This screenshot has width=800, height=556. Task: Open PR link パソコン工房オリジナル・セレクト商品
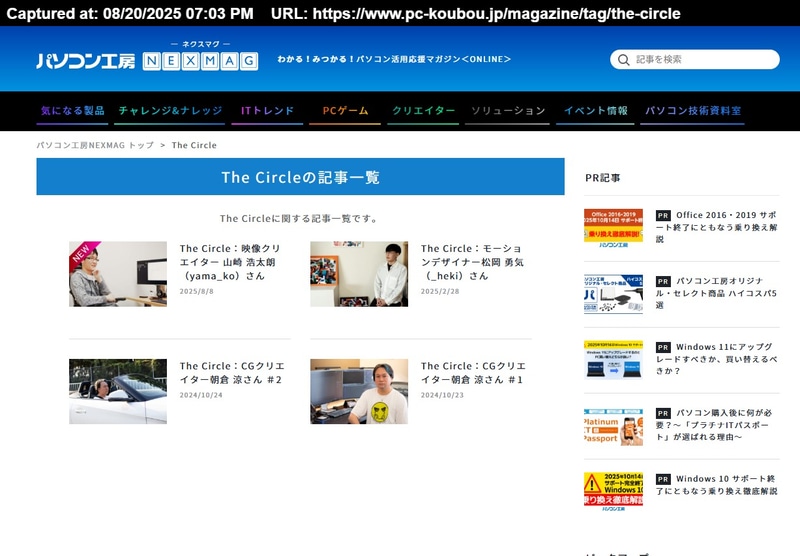pos(716,293)
